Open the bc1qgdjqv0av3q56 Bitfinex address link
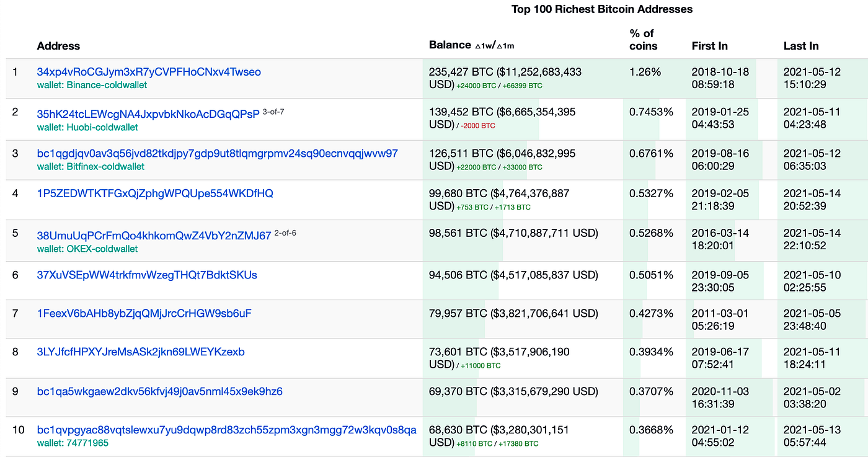868x457 pixels. point(218,154)
